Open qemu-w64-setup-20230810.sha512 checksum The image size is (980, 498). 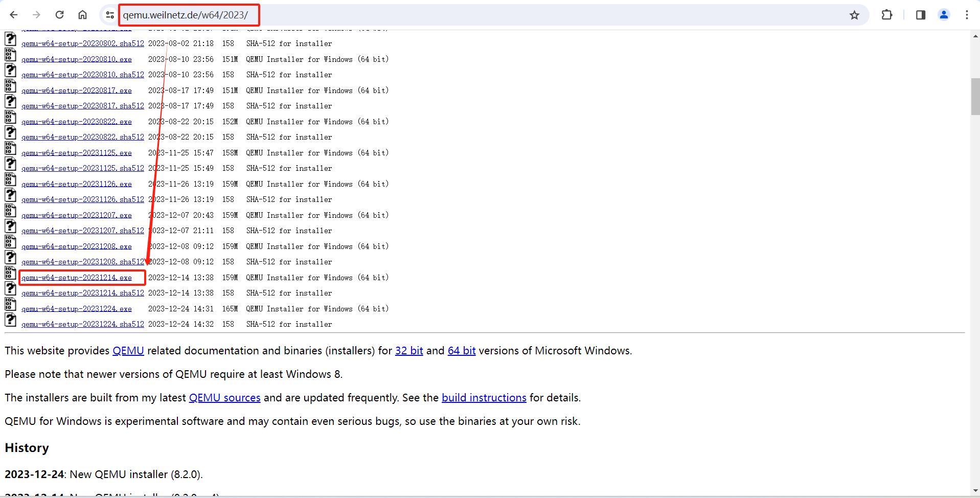(83, 75)
